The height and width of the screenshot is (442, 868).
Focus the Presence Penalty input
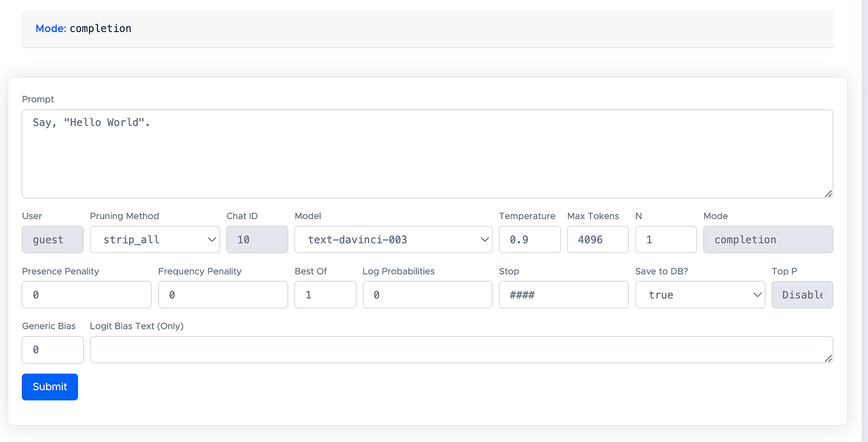click(x=87, y=295)
